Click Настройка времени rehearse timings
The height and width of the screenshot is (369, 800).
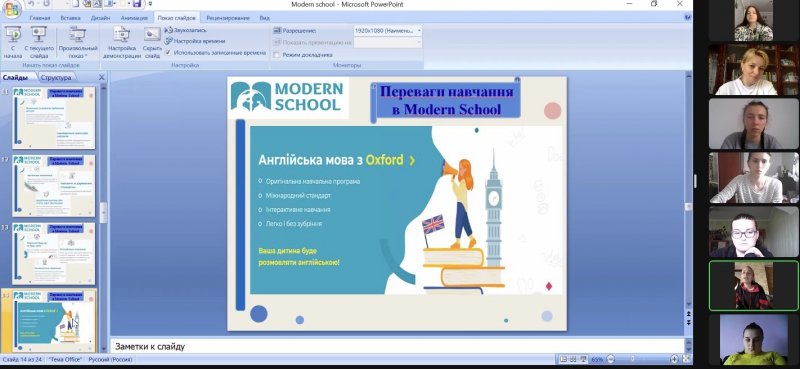click(x=195, y=41)
